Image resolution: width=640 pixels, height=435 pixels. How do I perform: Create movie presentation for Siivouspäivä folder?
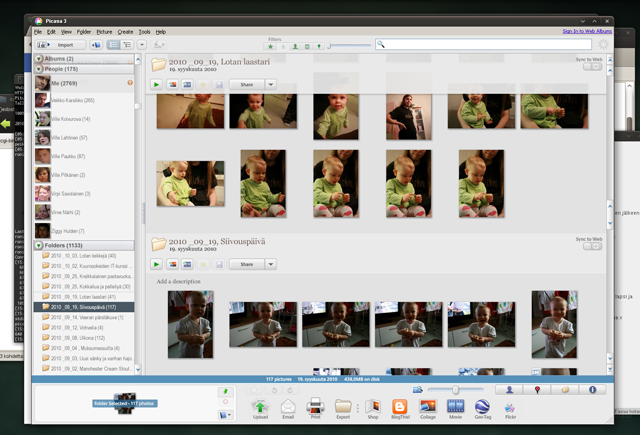187,264
